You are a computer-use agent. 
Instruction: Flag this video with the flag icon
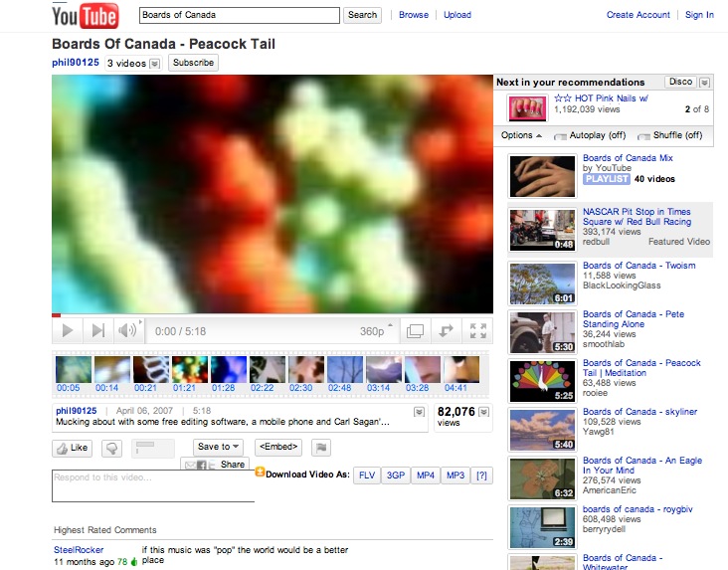pos(321,448)
